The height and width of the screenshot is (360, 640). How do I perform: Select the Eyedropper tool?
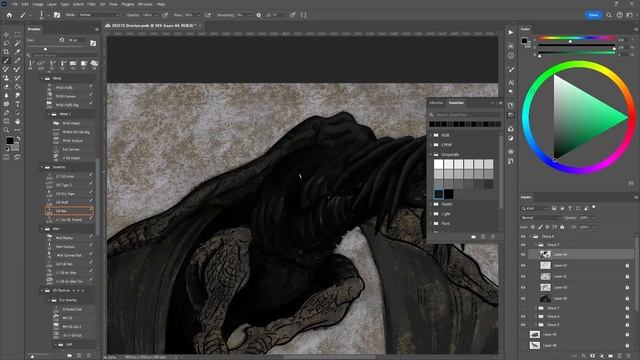point(18,52)
